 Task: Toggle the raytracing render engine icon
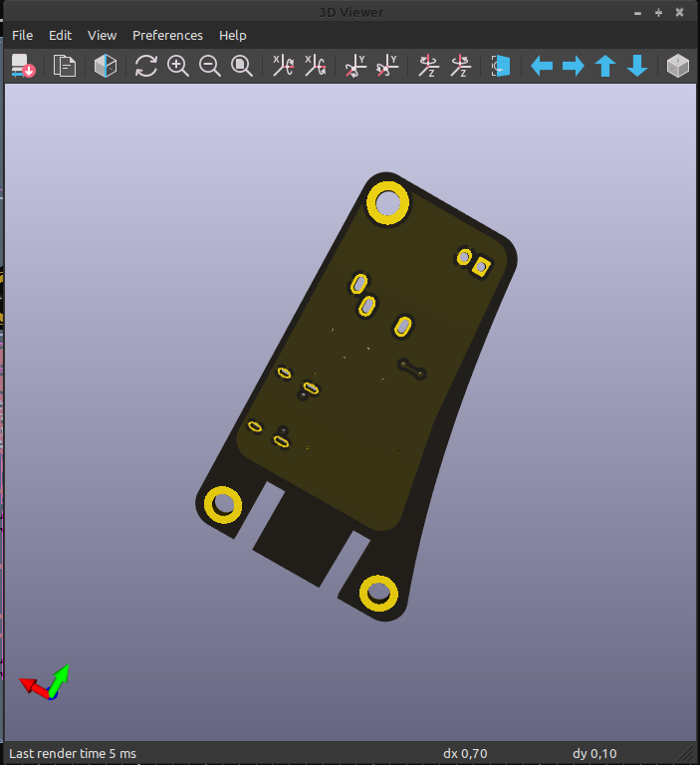pyautogui.click(x=106, y=66)
